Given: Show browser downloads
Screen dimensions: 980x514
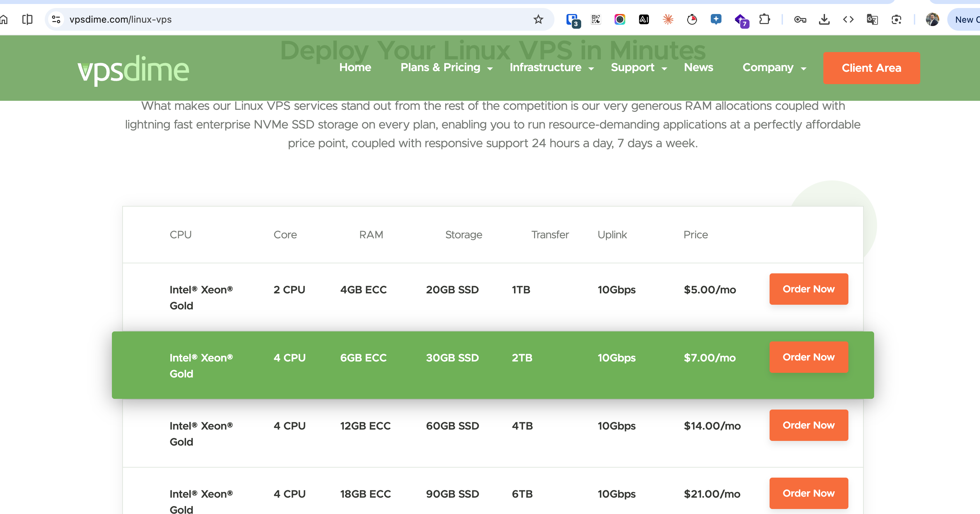Looking at the screenshot, I should tap(824, 19).
